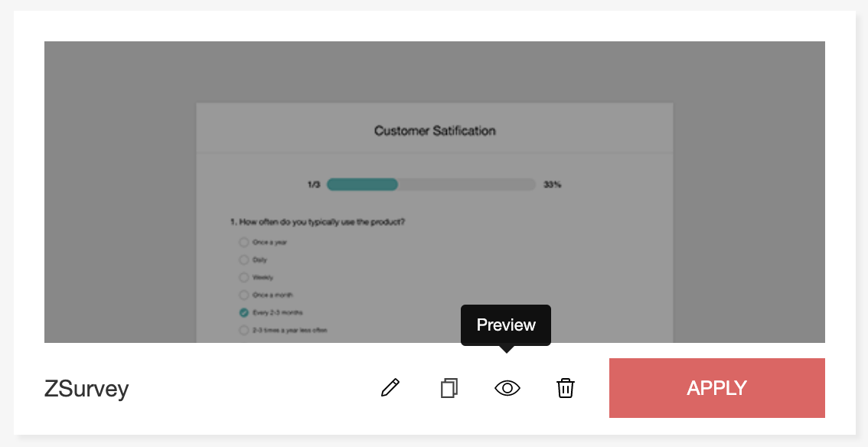The width and height of the screenshot is (868, 447).
Task: Select the "Once a month" radio option
Action: 244,295
